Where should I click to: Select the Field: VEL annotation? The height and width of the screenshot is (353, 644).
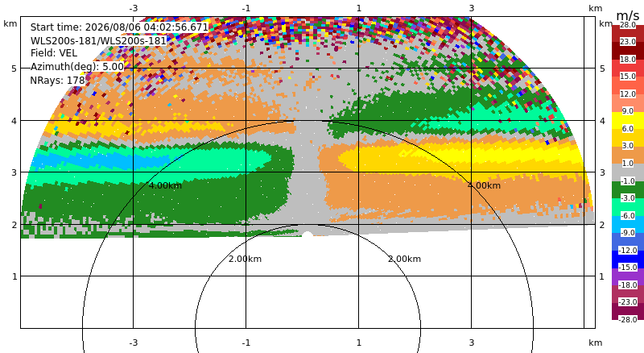(54, 53)
